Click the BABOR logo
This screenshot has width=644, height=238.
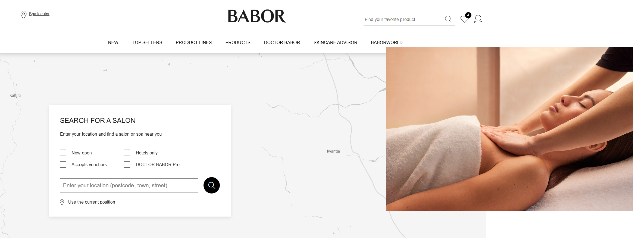click(257, 16)
